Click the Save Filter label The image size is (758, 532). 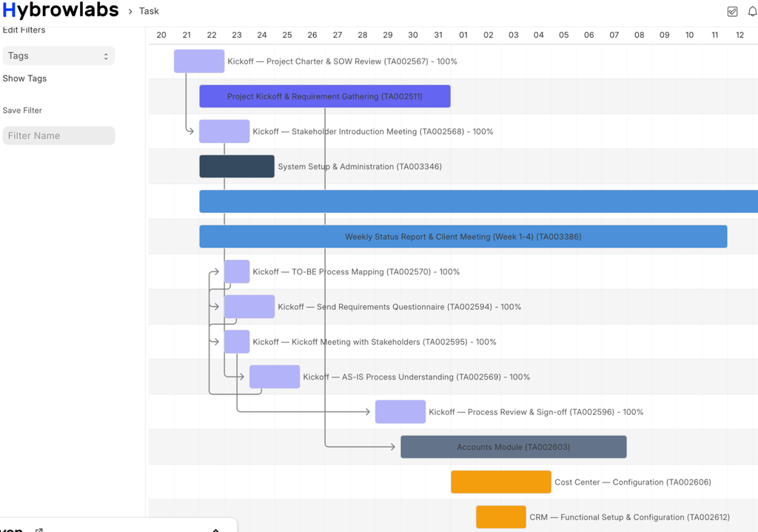pyautogui.click(x=22, y=110)
